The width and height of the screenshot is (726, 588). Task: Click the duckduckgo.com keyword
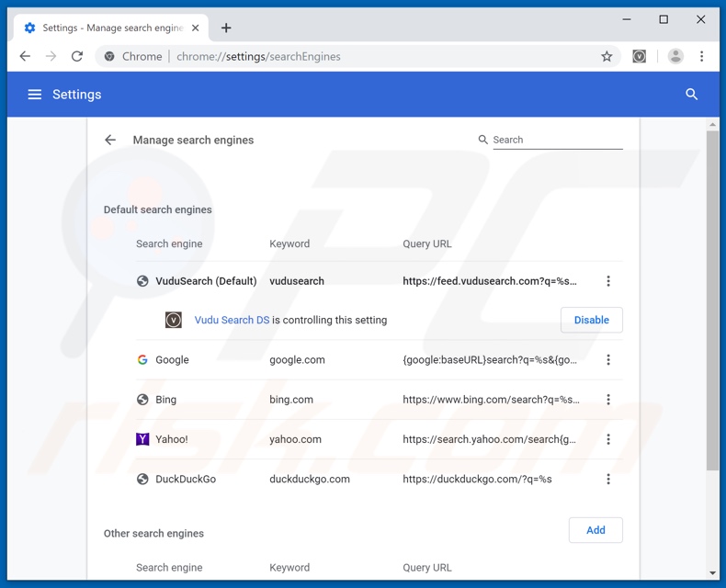click(310, 480)
